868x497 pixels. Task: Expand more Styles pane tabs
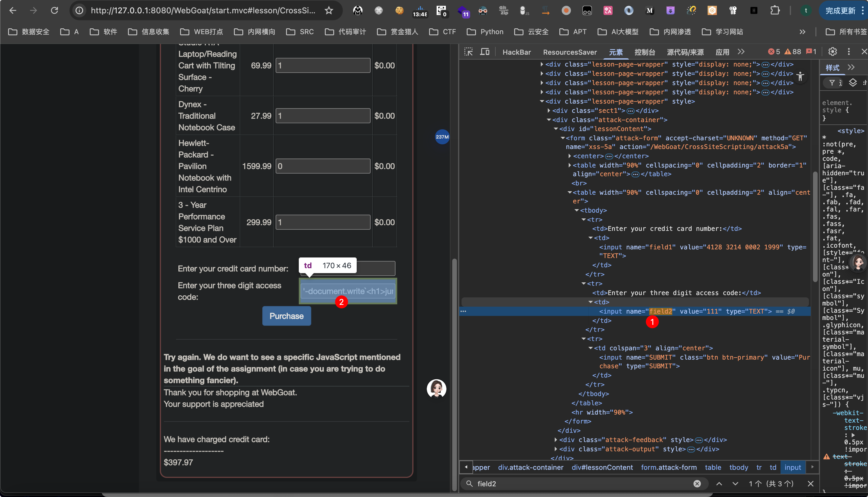pos(851,67)
